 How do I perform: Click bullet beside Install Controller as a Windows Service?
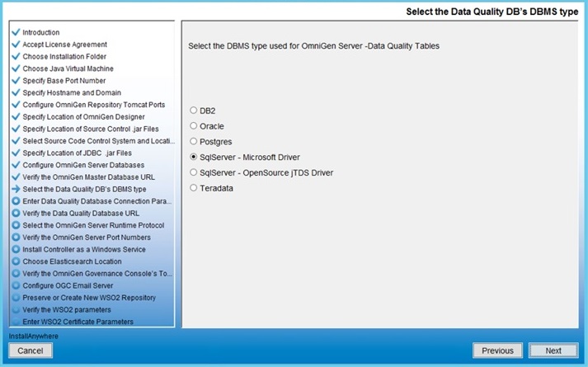click(x=16, y=249)
